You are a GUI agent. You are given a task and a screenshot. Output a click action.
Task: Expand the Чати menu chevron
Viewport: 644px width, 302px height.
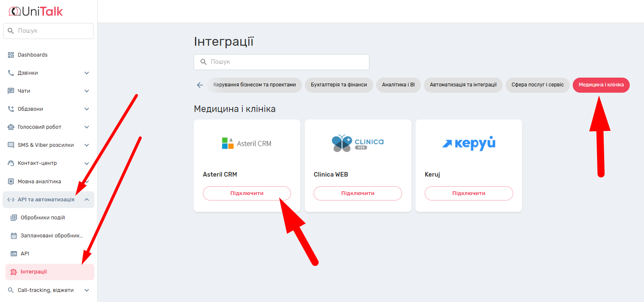pyautogui.click(x=87, y=91)
